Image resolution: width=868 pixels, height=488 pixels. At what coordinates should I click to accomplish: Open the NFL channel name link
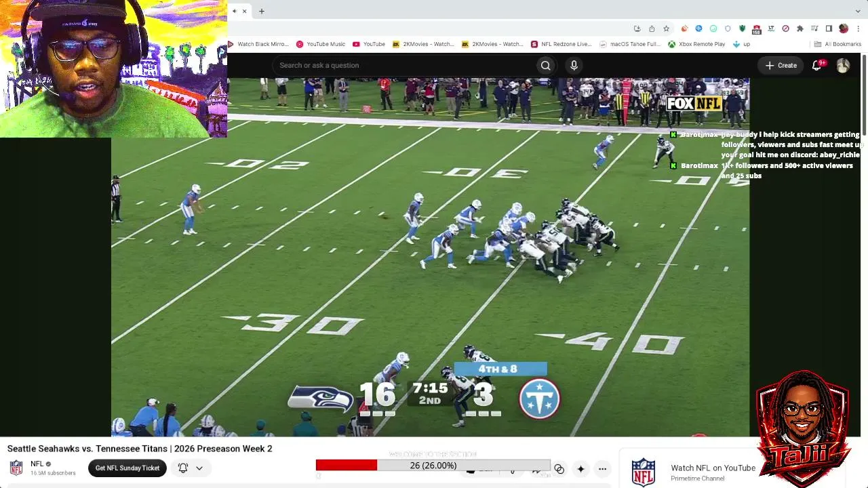(x=37, y=464)
